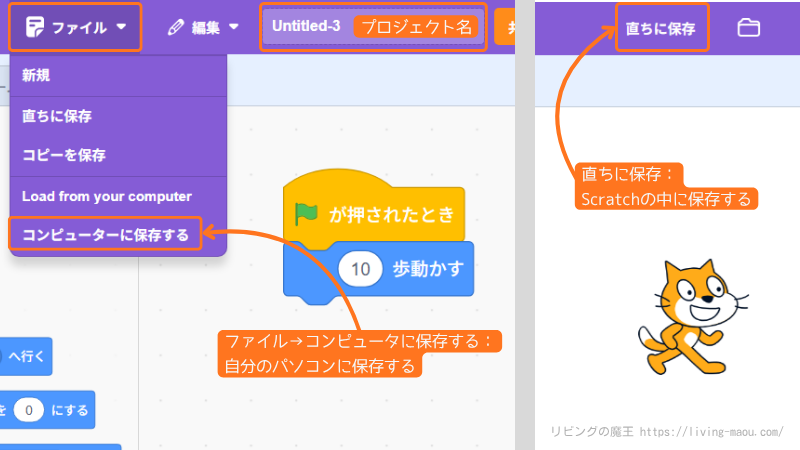
Task: Click the 10 value in 歩動かす block
Action: click(x=361, y=269)
